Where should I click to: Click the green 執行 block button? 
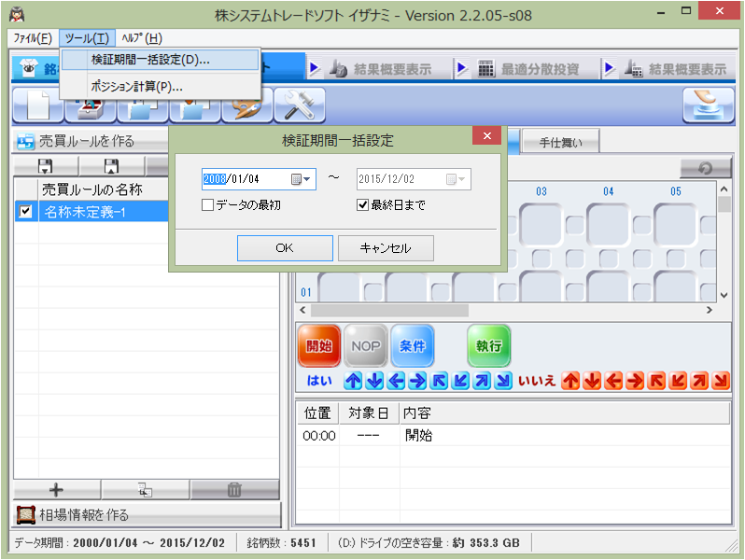pos(489,345)
